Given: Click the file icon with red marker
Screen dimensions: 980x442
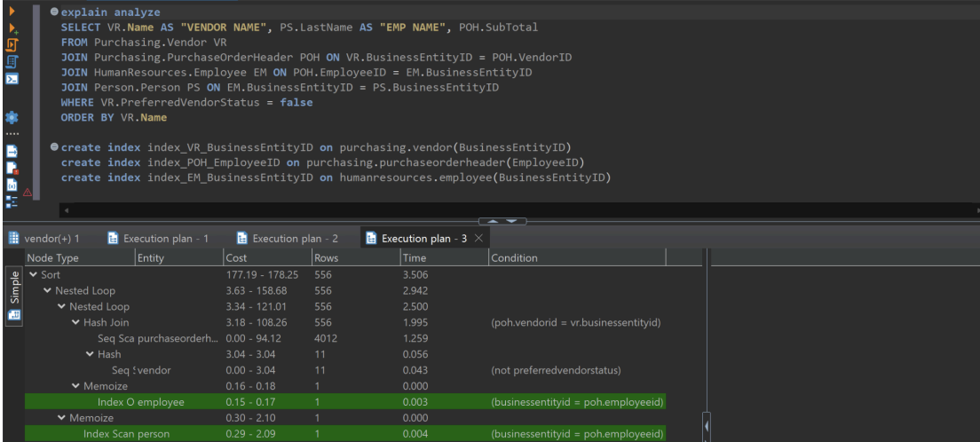Looking at the screenshot, I should click(x=12, y=168).
